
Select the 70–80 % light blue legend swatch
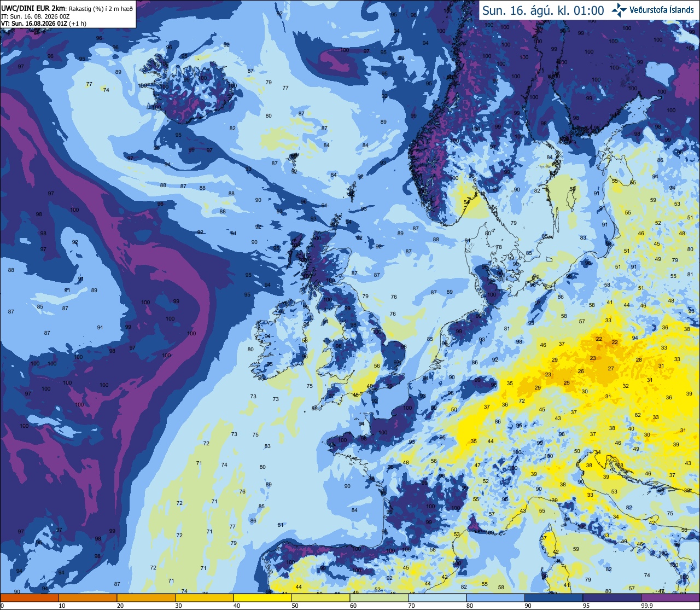(437, 597)
